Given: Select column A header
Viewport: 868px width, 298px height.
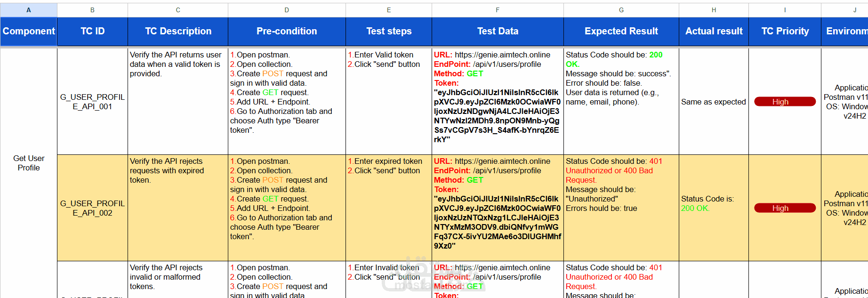Looking at the screenshot, I should [x=29, y=10].
